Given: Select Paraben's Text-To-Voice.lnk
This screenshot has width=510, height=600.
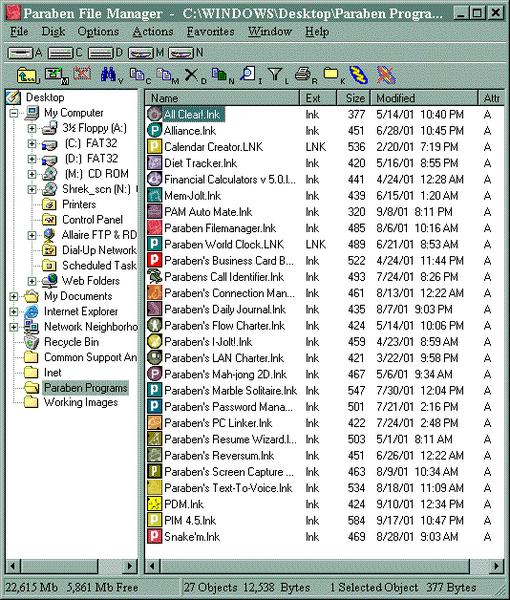Looking at the screenshot, I should (228, 488).
